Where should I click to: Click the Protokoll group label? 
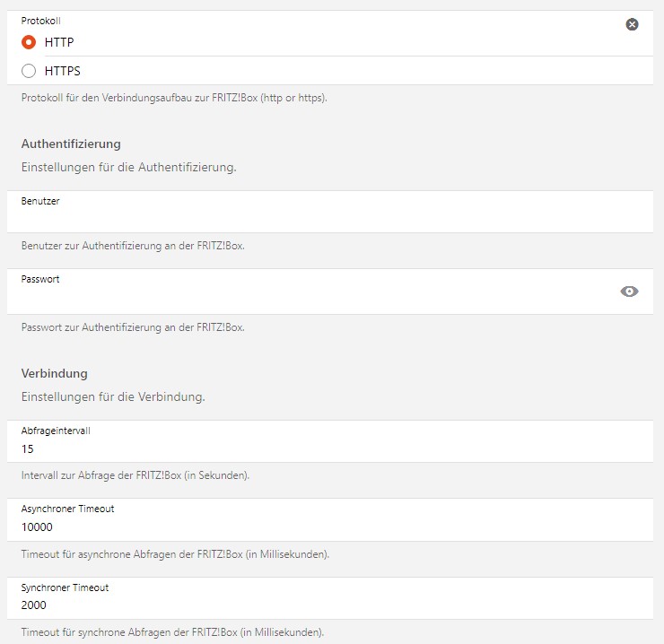click(41, 21)
